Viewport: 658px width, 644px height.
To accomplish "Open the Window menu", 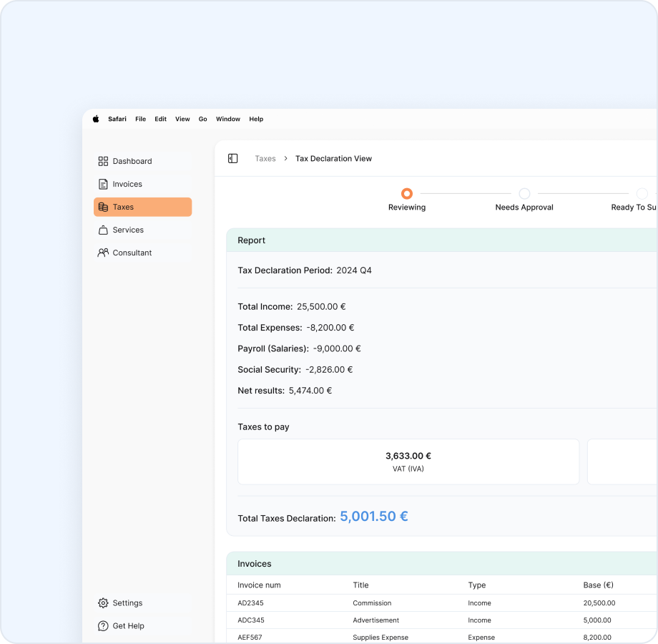I will click(228, 119).
